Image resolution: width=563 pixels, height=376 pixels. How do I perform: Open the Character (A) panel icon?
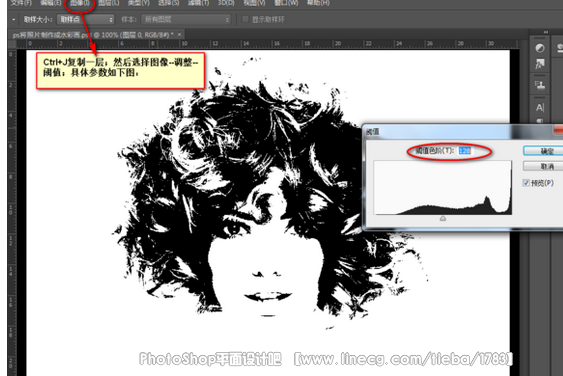click(x=540, y=108)
